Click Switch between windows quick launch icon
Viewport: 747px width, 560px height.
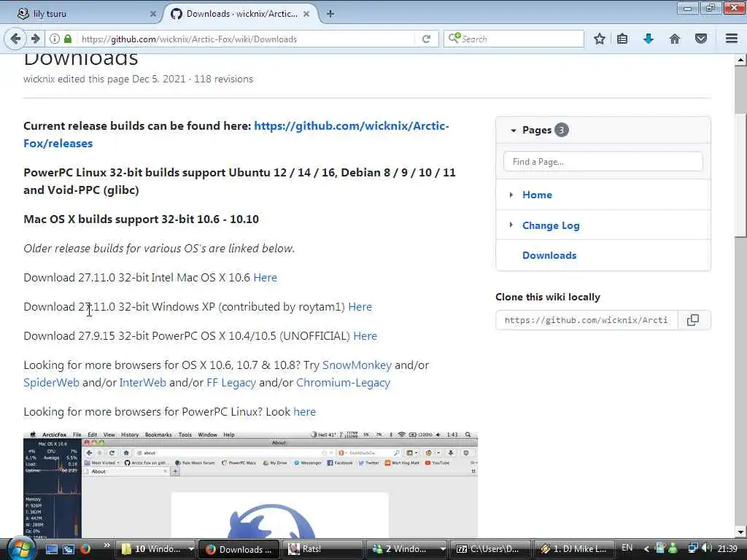click(x=69, y=549)
